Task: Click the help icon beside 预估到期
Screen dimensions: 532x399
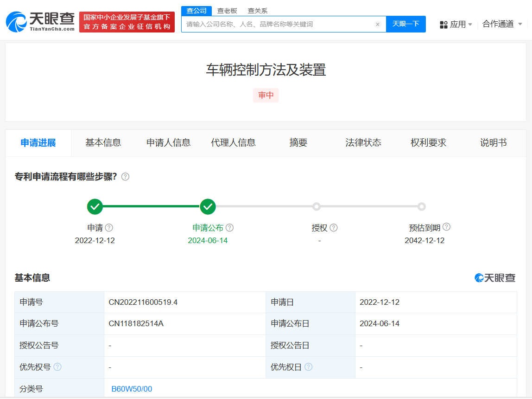Action: (x=446, y=227)
